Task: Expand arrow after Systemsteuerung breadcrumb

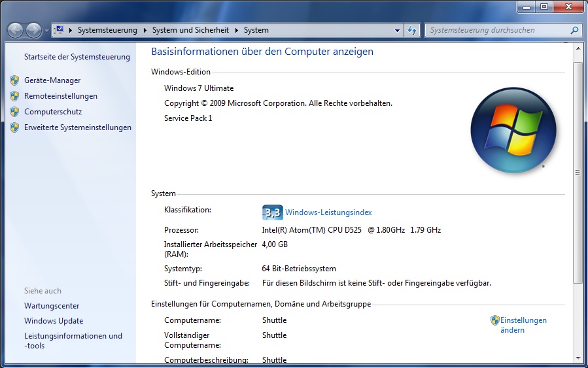Action: click(145, 30)
